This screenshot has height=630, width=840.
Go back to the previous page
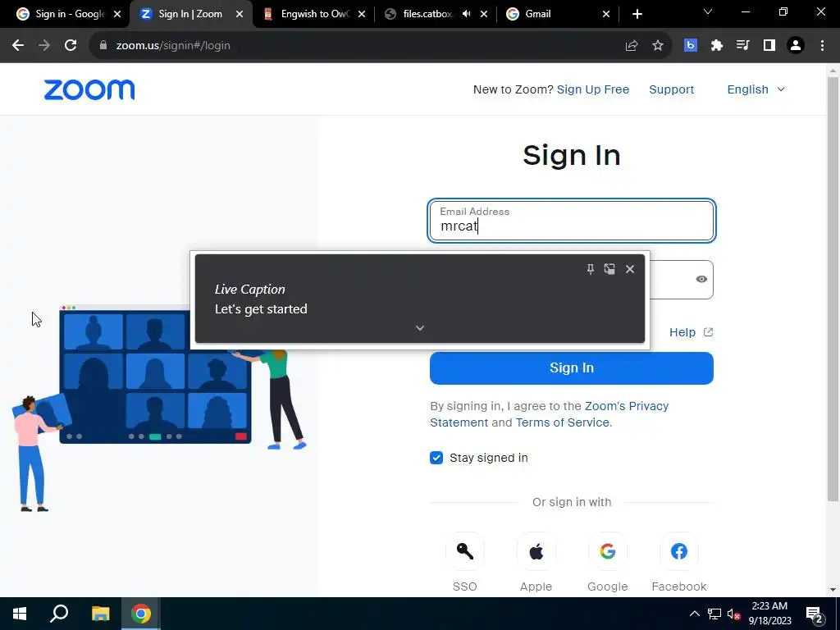18,46
